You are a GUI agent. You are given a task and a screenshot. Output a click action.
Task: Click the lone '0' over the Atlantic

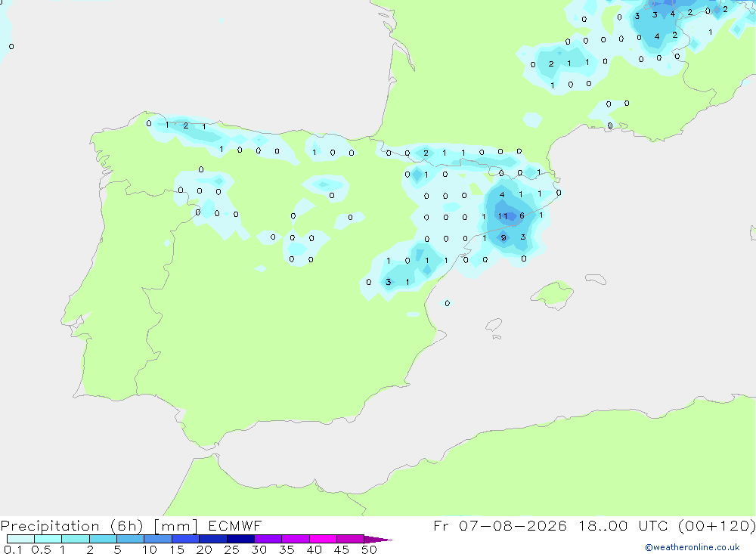11,47
